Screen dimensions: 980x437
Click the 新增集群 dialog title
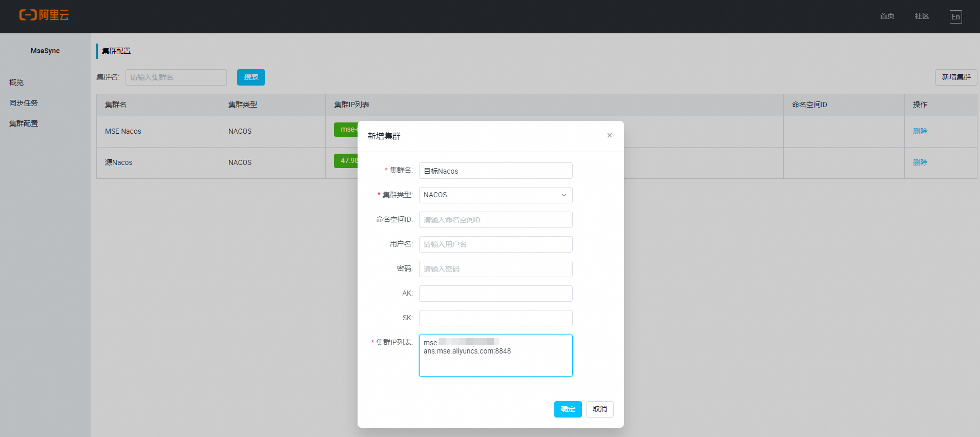point(384,136)
